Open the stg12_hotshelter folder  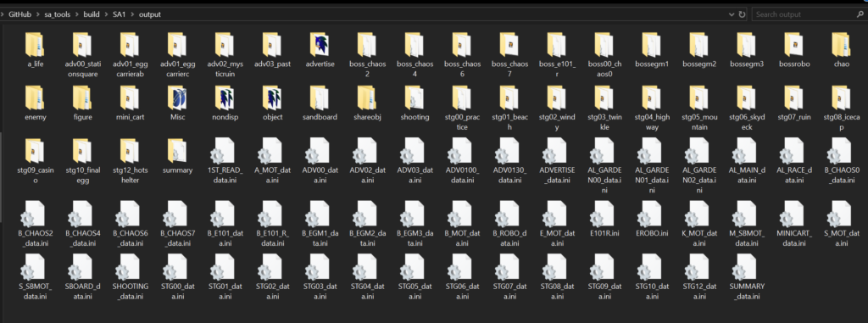(129, 162)
